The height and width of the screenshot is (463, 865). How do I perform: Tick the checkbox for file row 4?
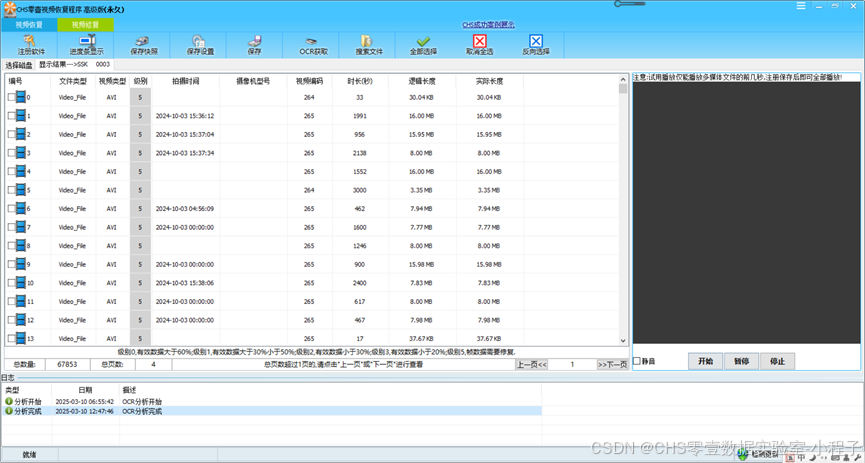pos(12,172)
